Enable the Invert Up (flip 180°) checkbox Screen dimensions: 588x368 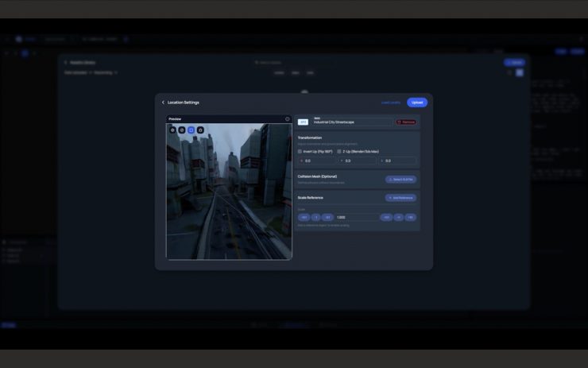[300, 151]
